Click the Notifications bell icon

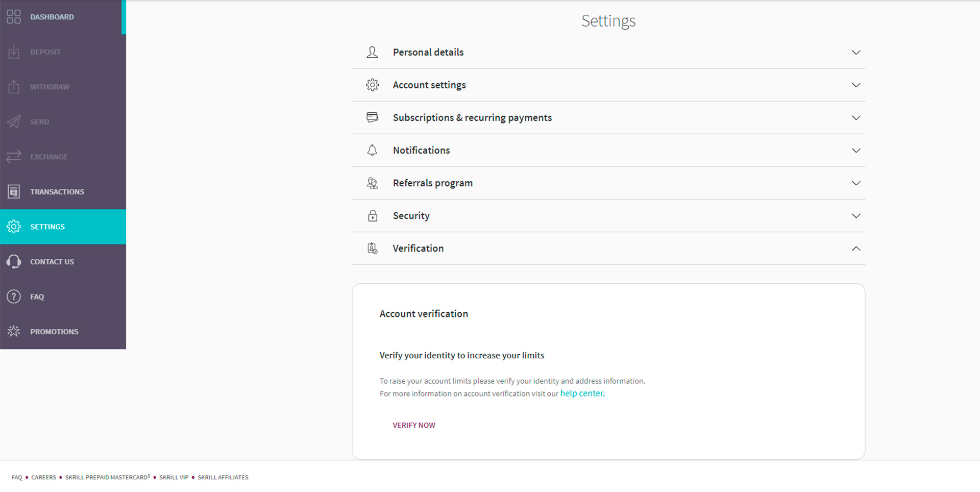(372, 150)
